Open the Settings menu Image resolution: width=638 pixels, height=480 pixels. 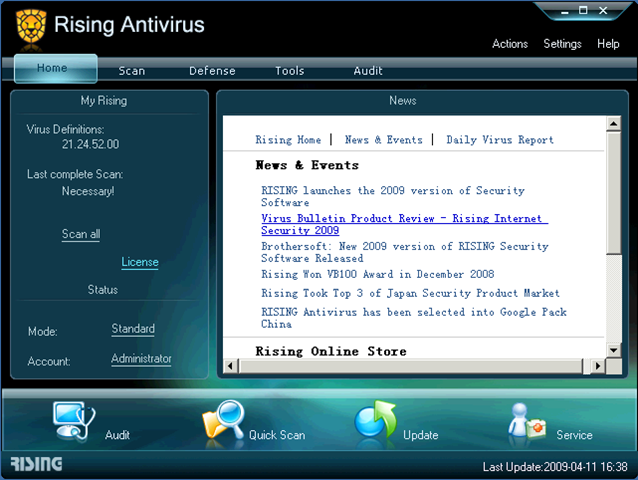pyautogui.click(x=562, y=44)
